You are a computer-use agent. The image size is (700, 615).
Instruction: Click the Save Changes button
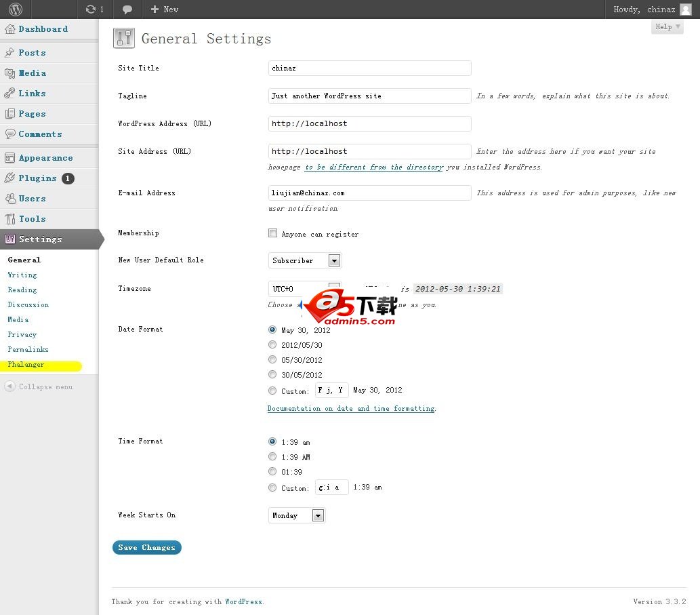pos(146,548)
